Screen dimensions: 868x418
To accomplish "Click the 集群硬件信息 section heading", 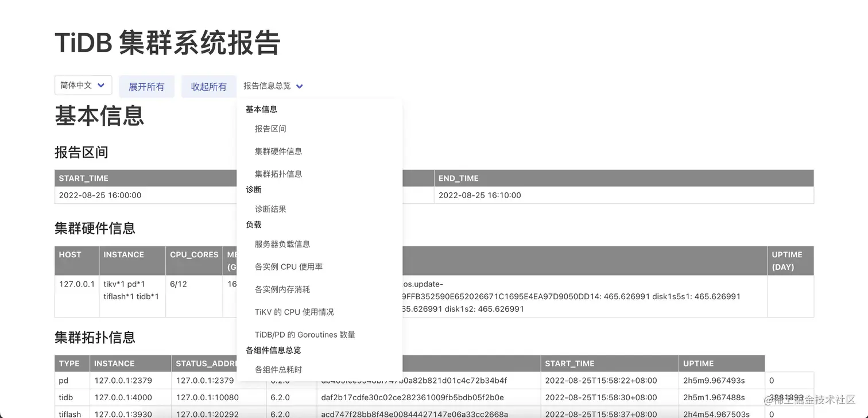I will (x=95, y=229).
